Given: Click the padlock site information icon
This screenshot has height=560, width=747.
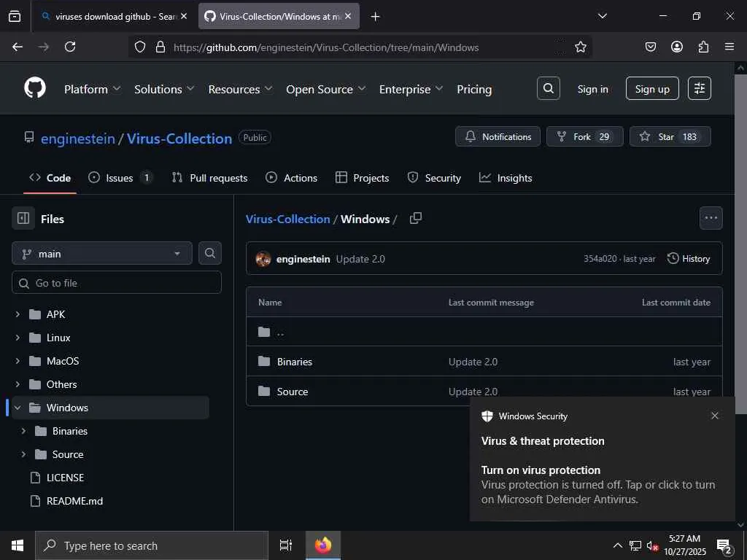Looking at the screenshot, I should pos(160,47).
